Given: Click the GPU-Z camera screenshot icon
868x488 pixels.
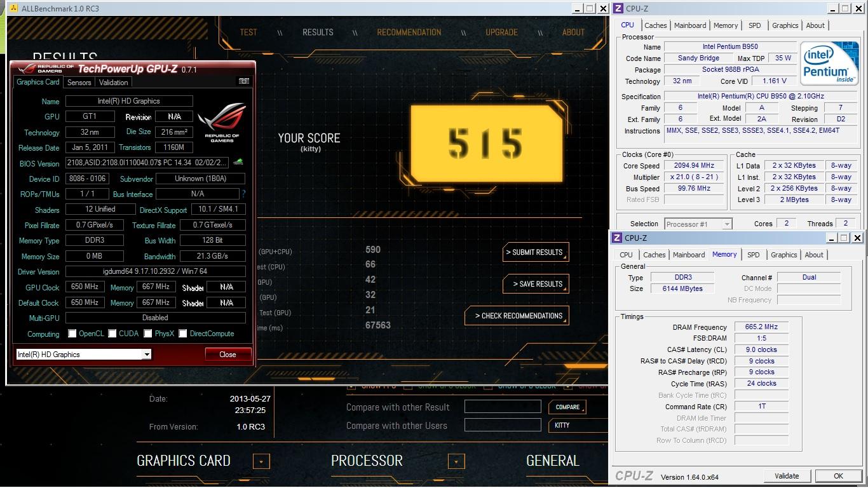Looking at the screenshot, I should [x=243, y=81].
